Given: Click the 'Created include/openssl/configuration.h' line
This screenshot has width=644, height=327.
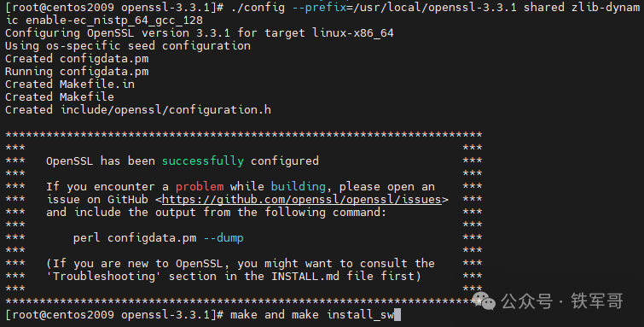Looking at the screenshot, I should [138, 110].
